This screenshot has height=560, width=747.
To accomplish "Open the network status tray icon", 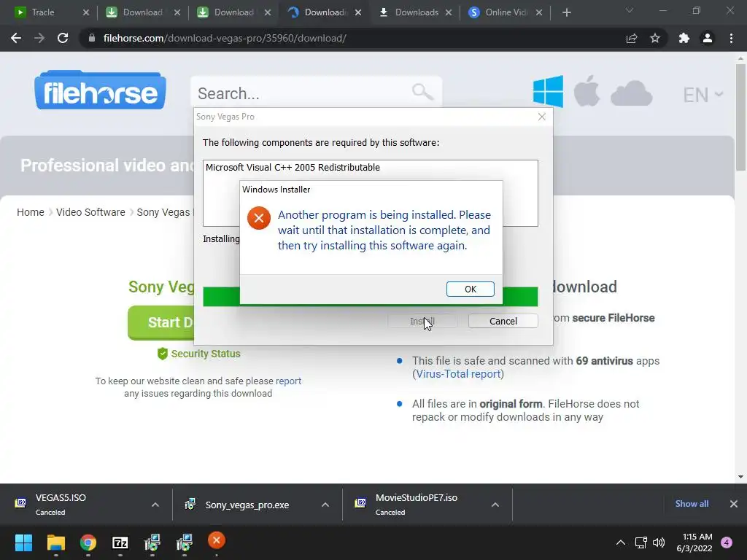I will point(640,542).
